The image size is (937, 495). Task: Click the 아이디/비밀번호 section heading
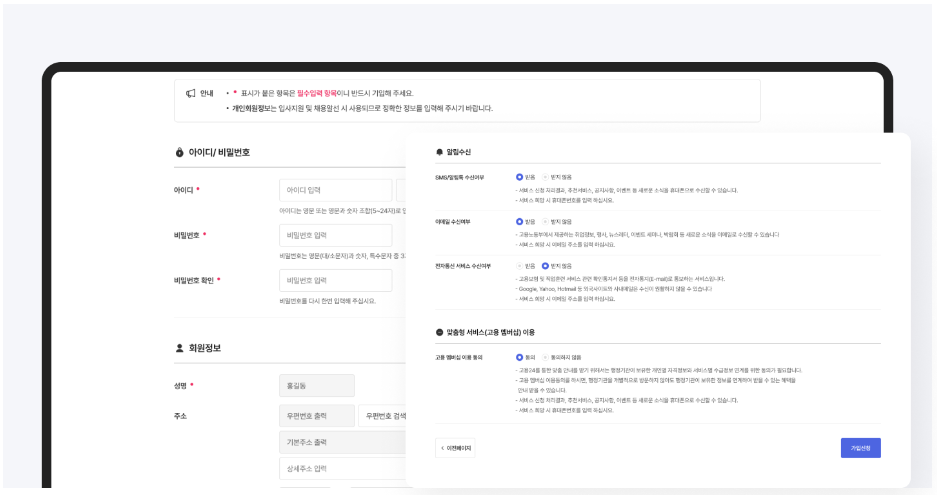(219, 152)
